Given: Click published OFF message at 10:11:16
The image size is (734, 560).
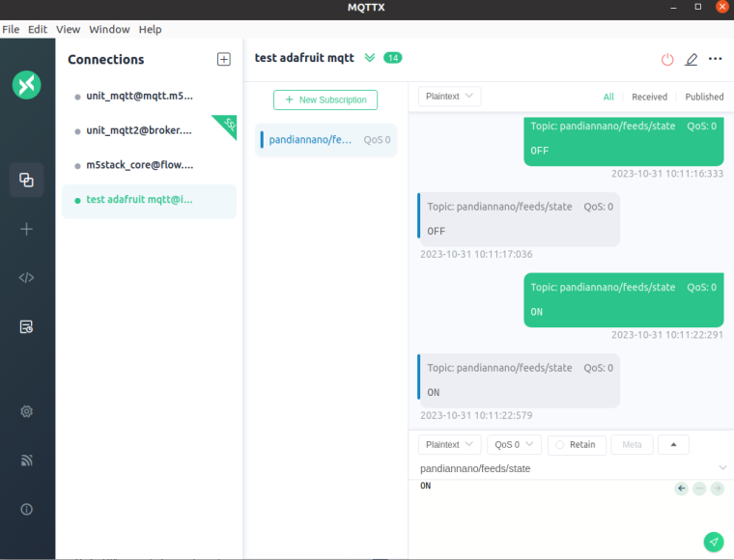Looking at the screenshot, I should pos(624,141).
